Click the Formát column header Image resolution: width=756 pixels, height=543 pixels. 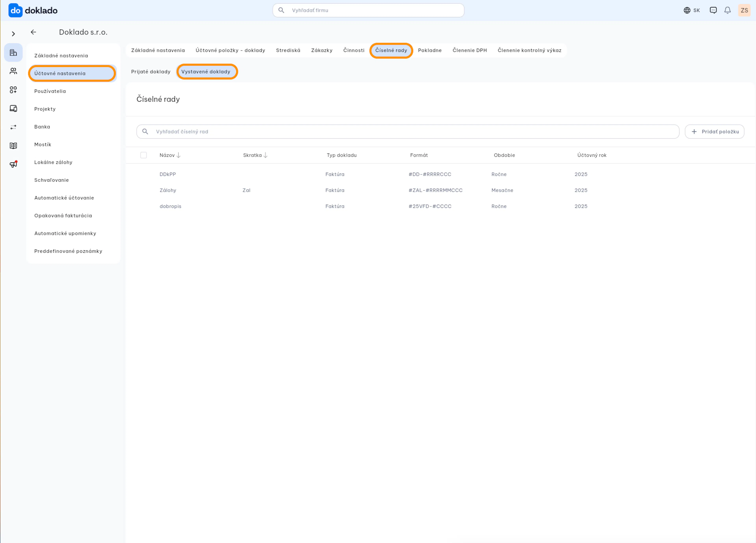click(x=419, y=155)
